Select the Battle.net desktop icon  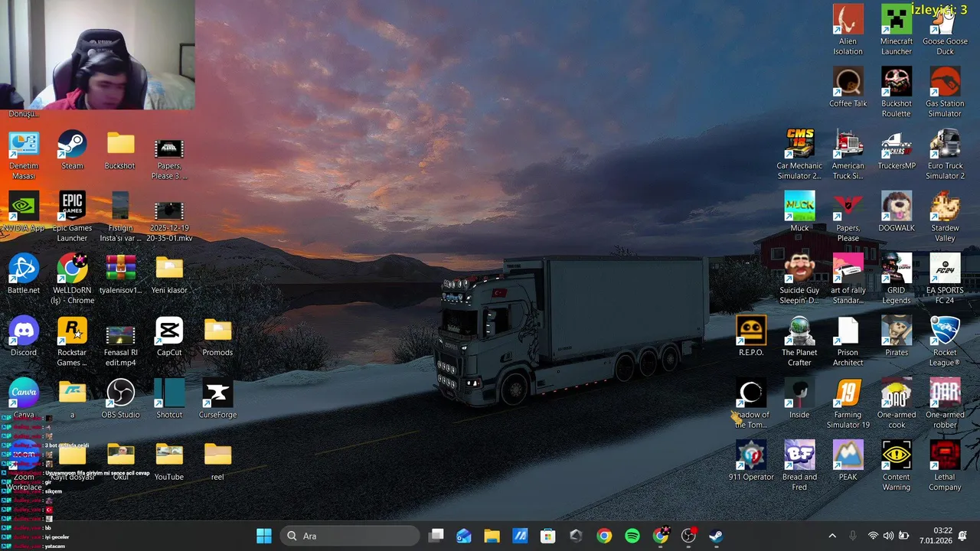[x=24, y=275]
